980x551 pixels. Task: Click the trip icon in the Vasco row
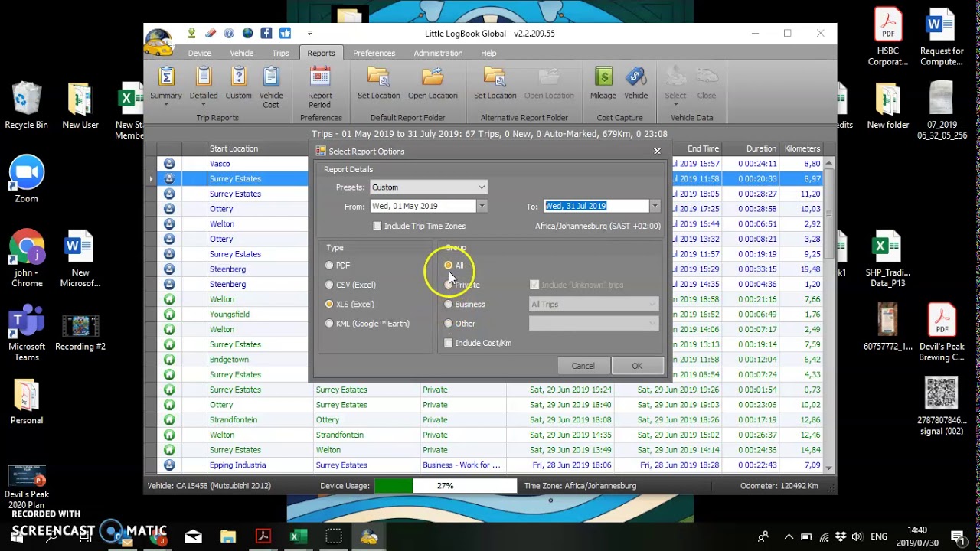(x=169, y=164)
